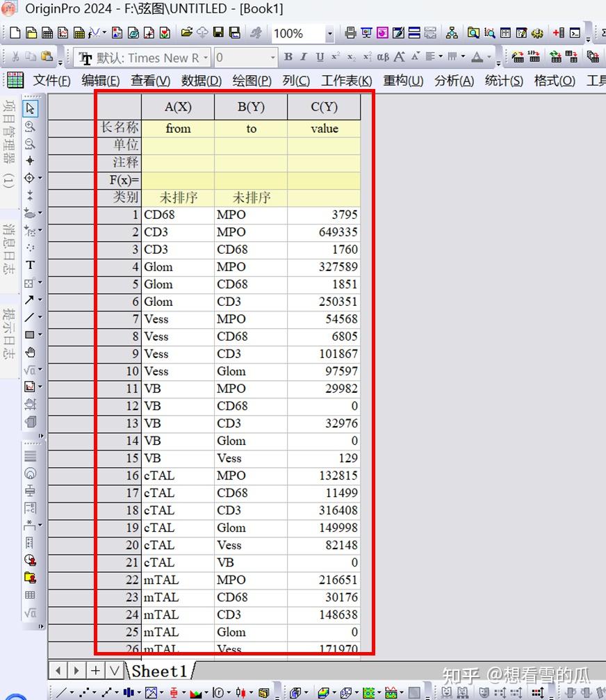Select the Zoom In tool
This screenshot has width=606, height=700.
click(x=30, y=127)
